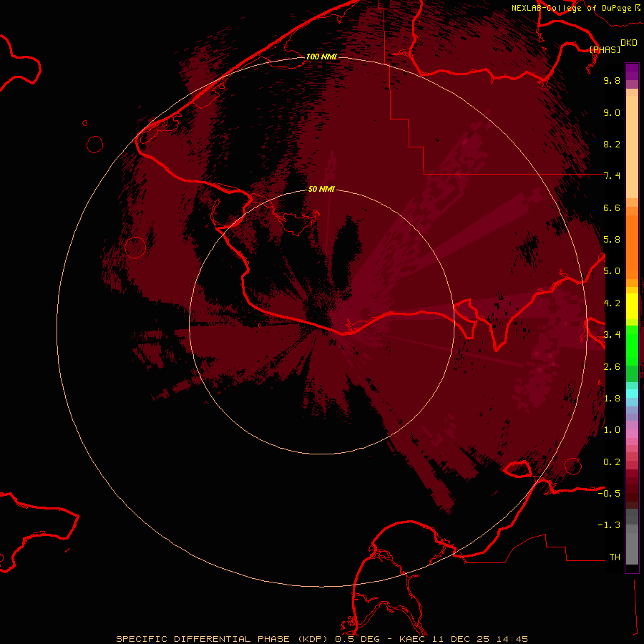
Task: Click the 8.2 value on the color scale
Action: pos(612,144)
